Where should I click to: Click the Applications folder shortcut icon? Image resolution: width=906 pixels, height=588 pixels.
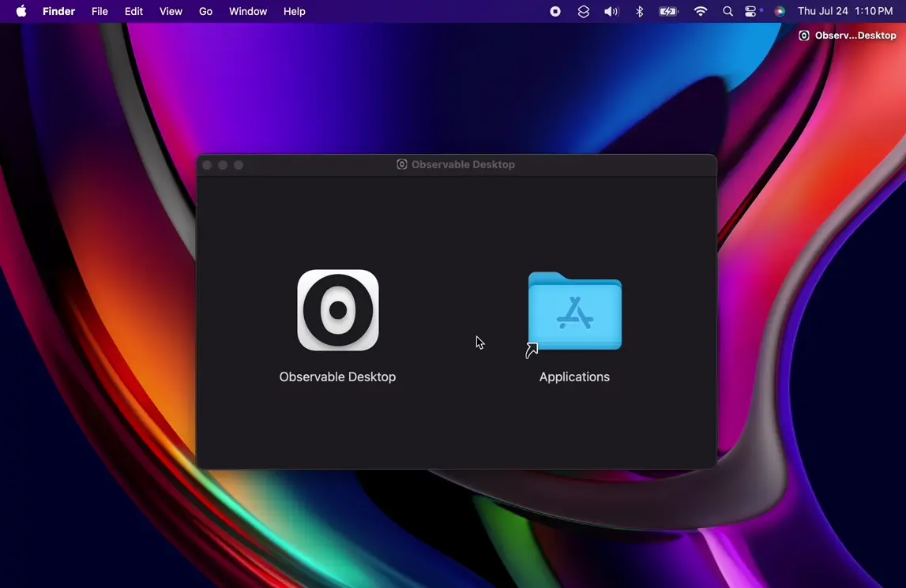574,312
